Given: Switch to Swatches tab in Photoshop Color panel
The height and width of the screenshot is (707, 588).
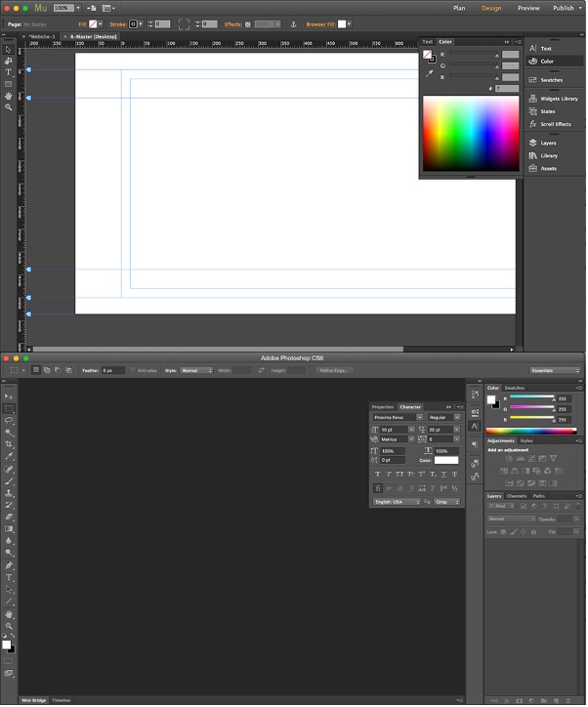Looking at the screenshot, I should [x=515, y=389].
